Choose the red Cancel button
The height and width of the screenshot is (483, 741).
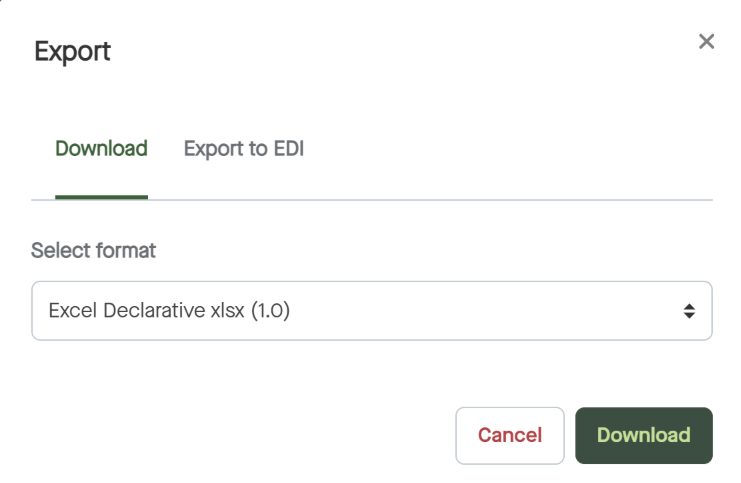pos(509,435)
